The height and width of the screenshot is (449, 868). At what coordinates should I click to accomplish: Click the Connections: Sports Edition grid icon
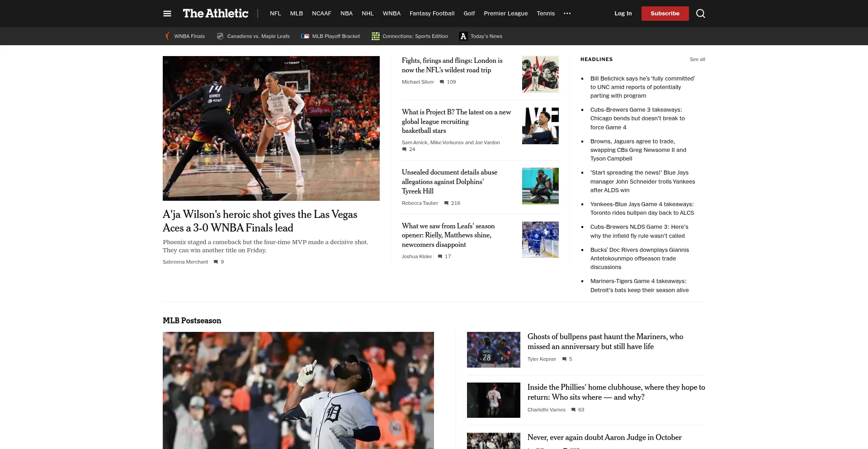[375, 36]
